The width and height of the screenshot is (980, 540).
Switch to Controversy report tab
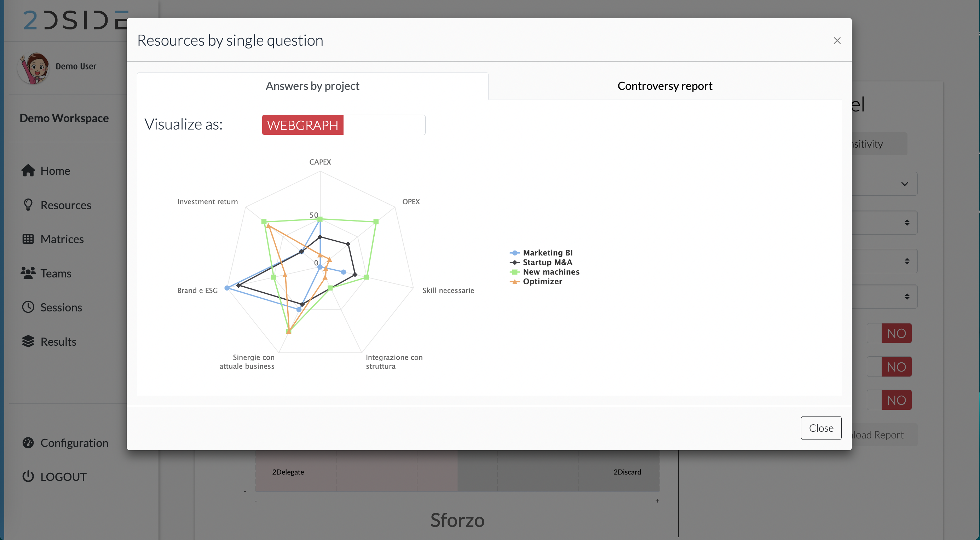click(x=664, y=86)
